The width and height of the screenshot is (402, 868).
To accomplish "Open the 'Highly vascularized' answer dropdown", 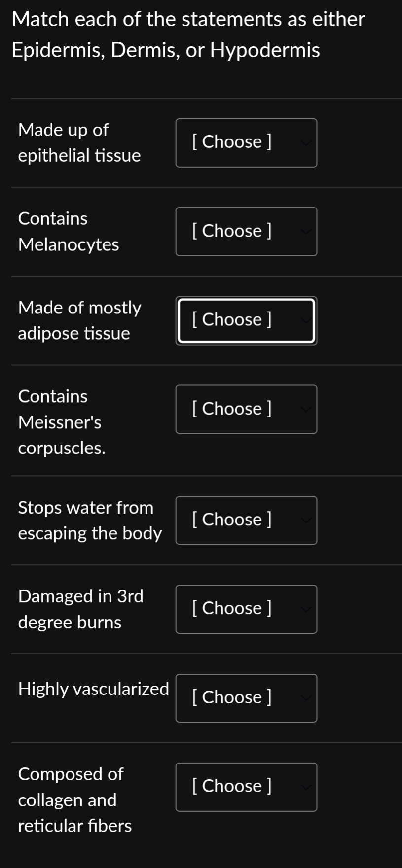I will coord(246,698).
